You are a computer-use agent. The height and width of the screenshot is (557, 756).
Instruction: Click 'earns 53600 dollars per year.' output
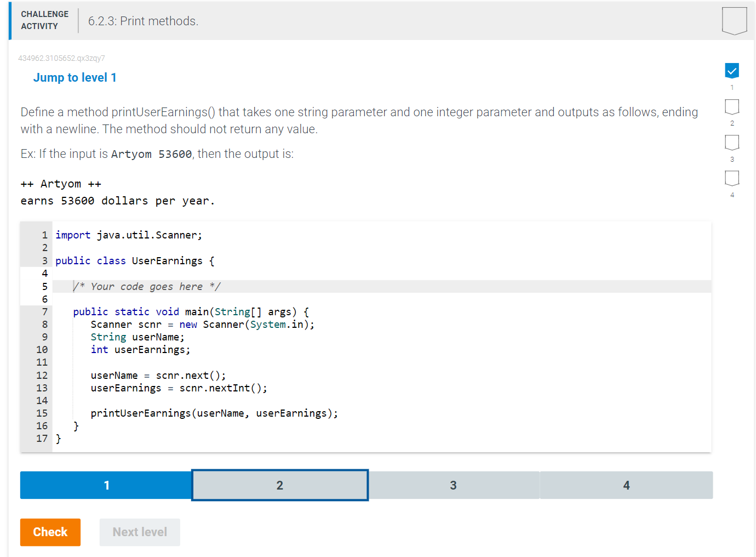tap(118, 201)
